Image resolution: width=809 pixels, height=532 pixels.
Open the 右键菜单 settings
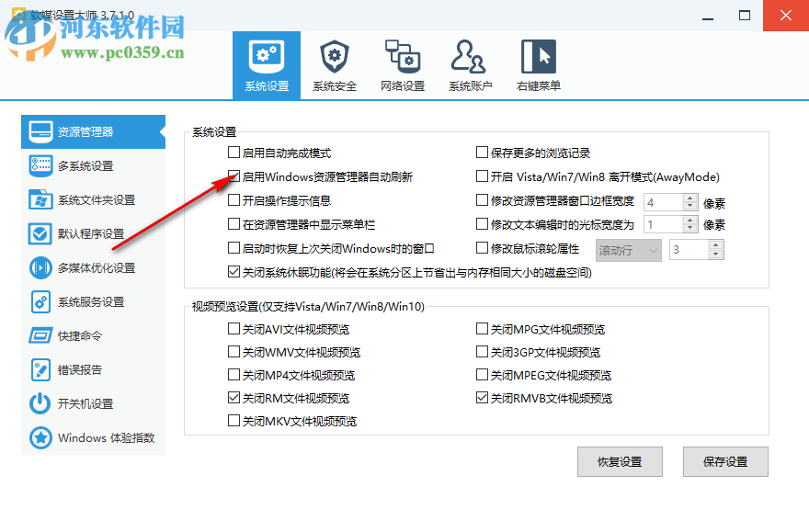click(x=538, y=64)
